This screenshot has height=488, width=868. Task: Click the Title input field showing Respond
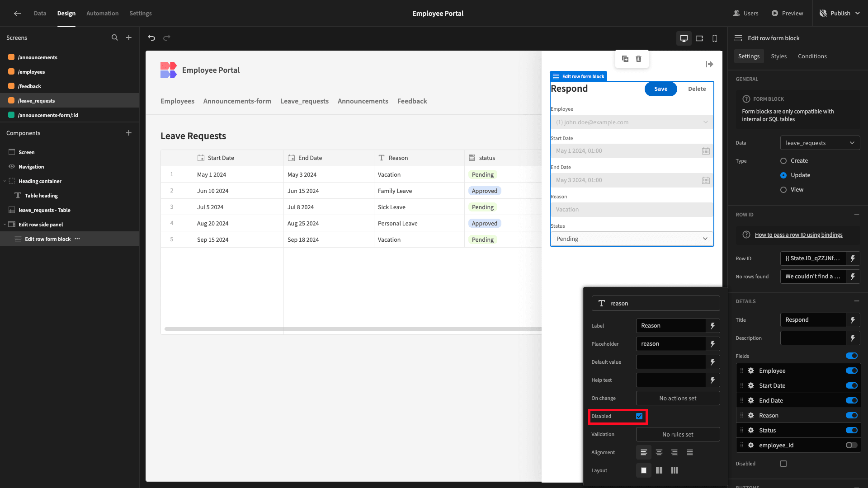click(813, 320)
